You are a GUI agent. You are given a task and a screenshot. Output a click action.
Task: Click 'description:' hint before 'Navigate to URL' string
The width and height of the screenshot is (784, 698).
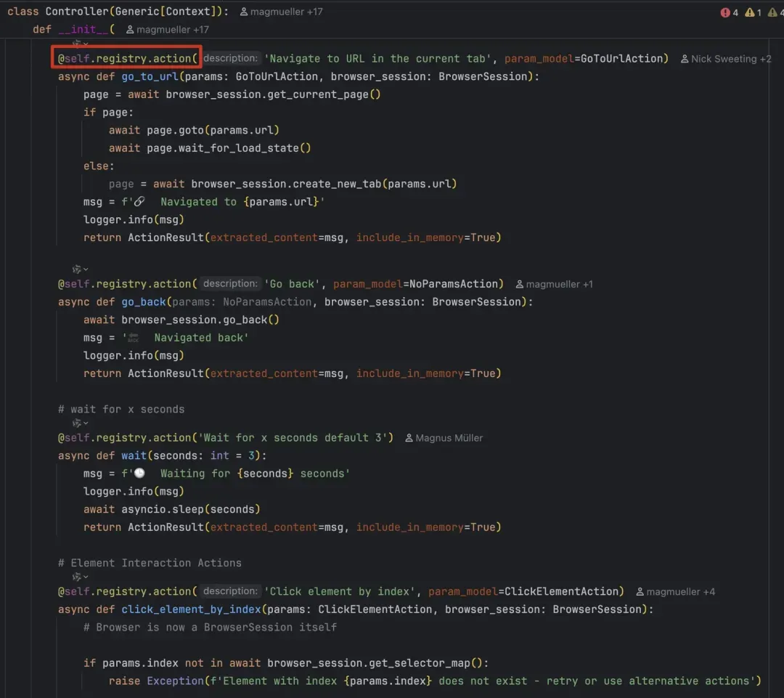[231, 58]
